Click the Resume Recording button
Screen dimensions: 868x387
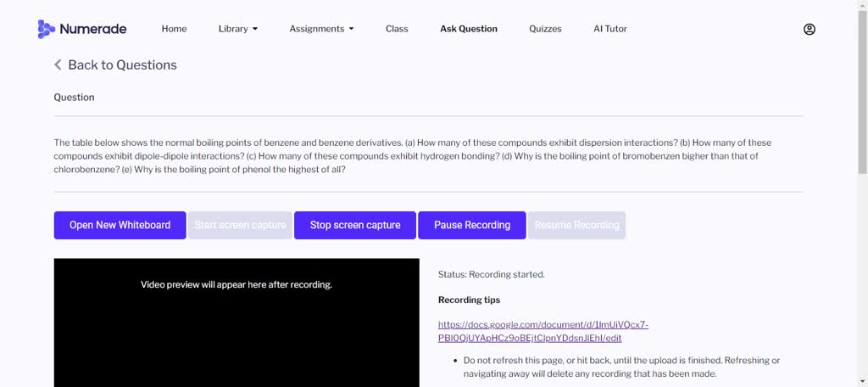click(576, 225)
